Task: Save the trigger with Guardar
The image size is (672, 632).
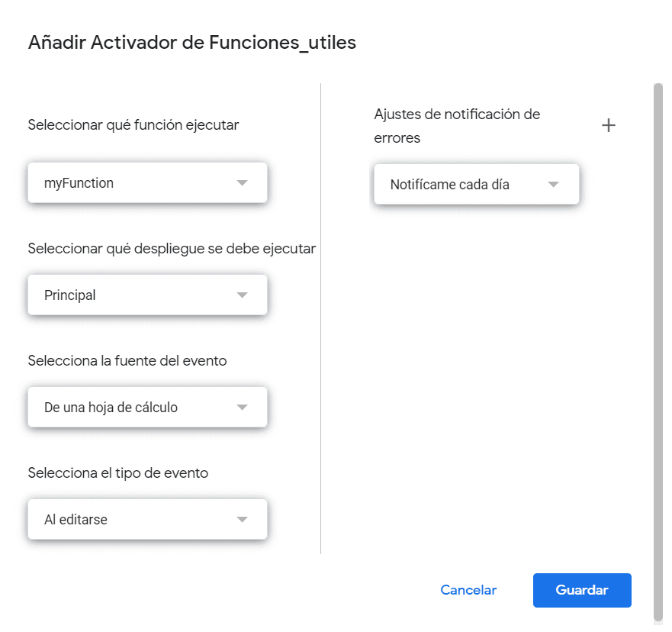Action: pyautogui.click(x=582, y=590)
